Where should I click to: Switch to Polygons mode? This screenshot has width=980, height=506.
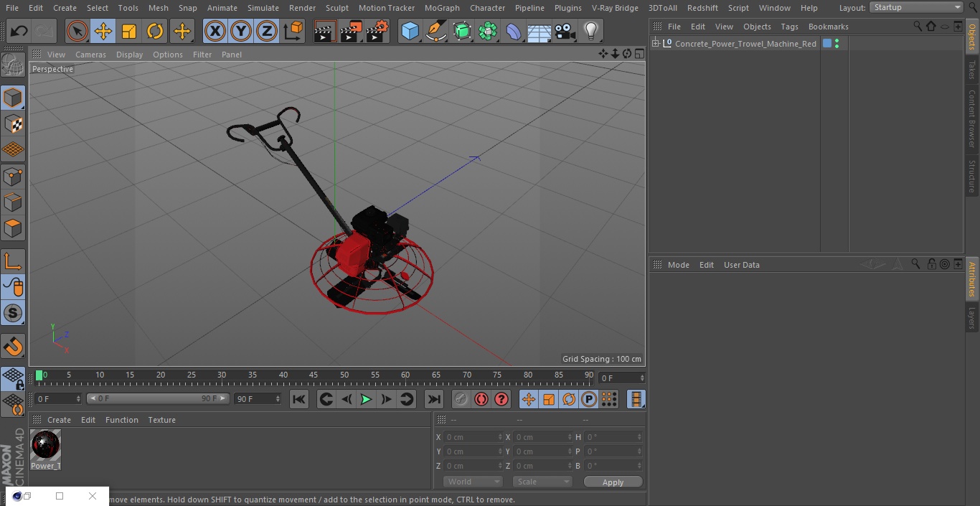pyautogui.click(x=13, y=228)
